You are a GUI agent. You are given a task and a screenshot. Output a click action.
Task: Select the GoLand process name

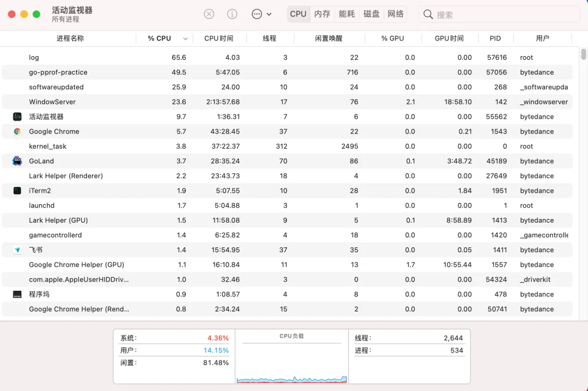click(41, 161)
